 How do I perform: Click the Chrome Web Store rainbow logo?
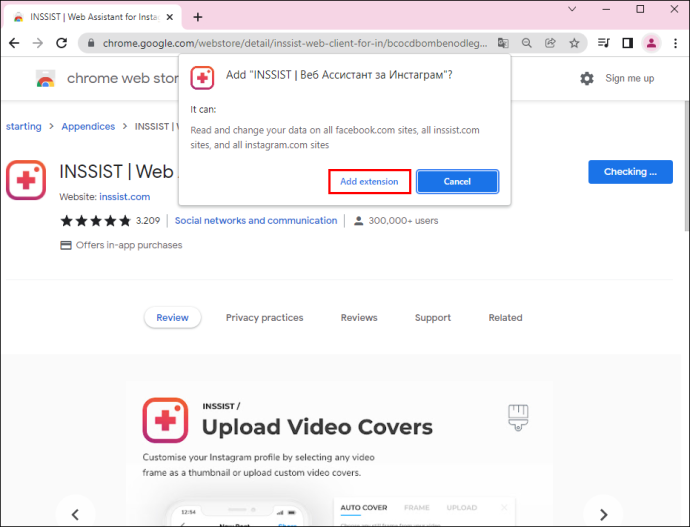pyautogui.click(x=46, y=79)
